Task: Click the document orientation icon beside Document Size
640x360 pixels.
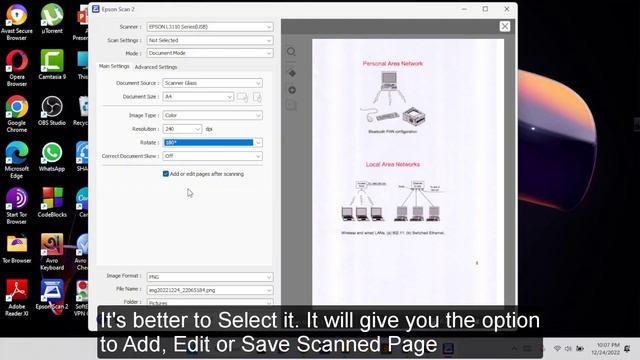Action: (242, 97)
